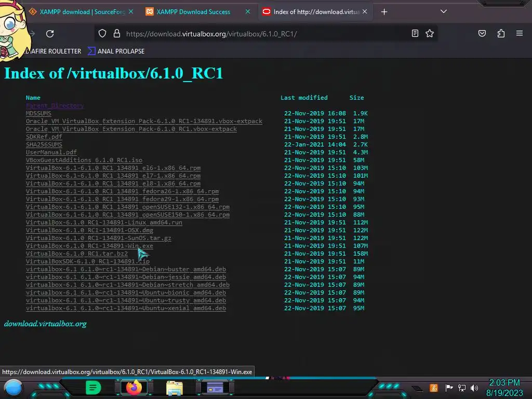Download the el7 x86_64 rpm package
532x399 pixels.
click(113, 176)
